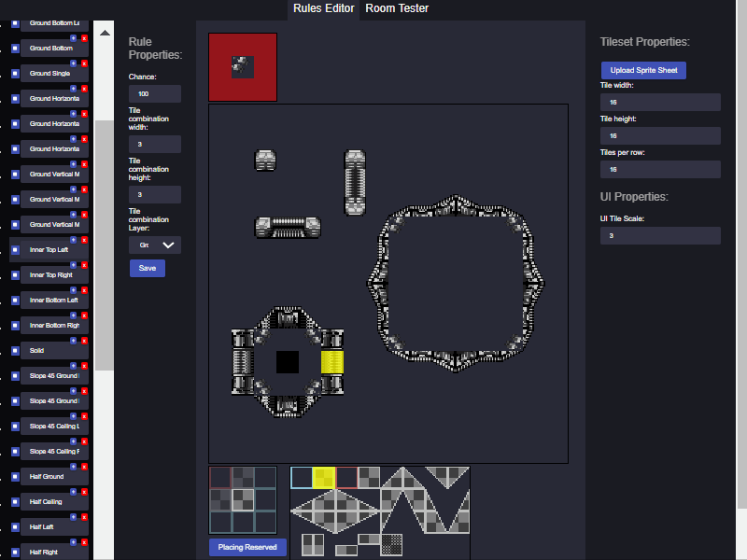Click the Placing Reserved button
Viewport: 747px width, 560px height.
[247, 547]
